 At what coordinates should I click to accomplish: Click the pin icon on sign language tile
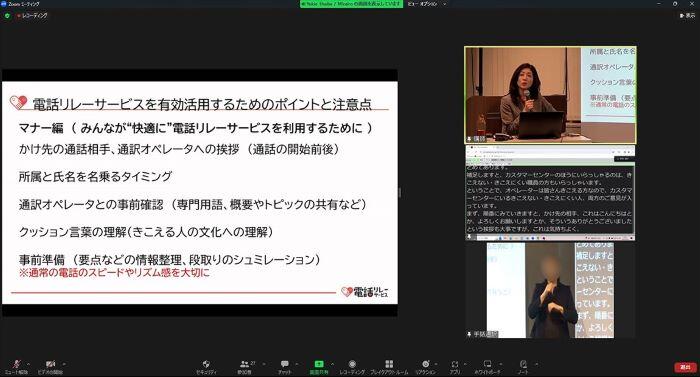pos(469,334)
